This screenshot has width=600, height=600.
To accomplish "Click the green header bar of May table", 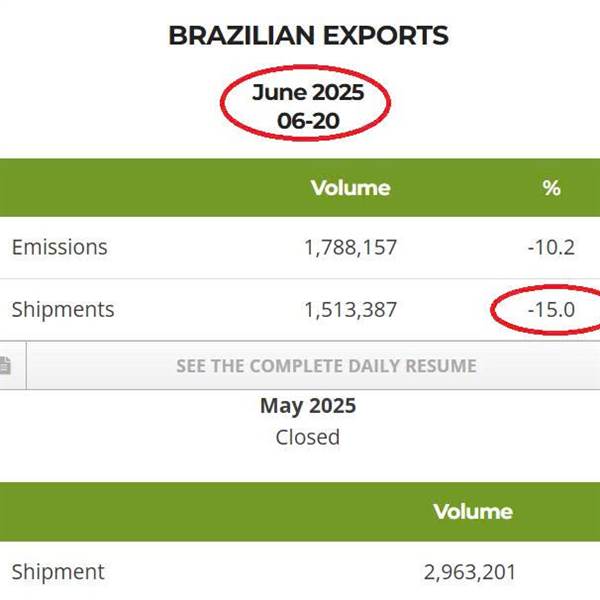I will (300, 512).
